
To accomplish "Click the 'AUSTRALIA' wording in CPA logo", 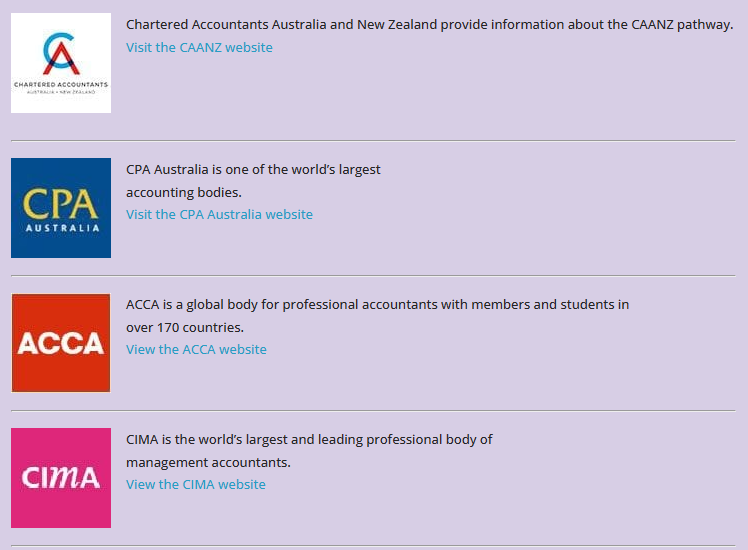I will pos(62,228).
